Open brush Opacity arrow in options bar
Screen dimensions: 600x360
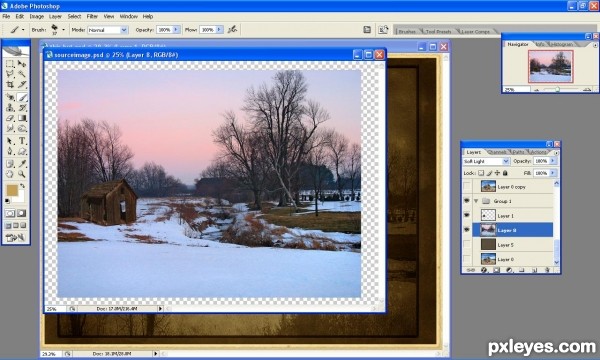(176, 29)
